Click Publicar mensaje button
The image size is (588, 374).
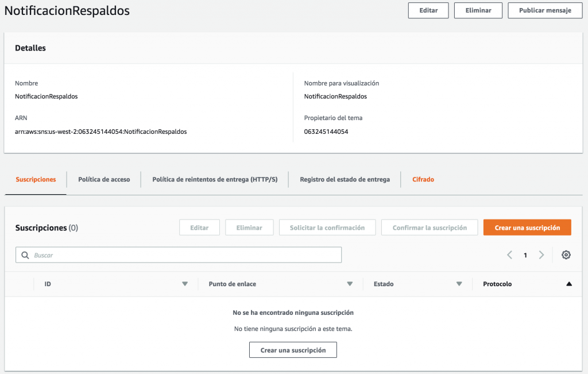coord(544,10)
